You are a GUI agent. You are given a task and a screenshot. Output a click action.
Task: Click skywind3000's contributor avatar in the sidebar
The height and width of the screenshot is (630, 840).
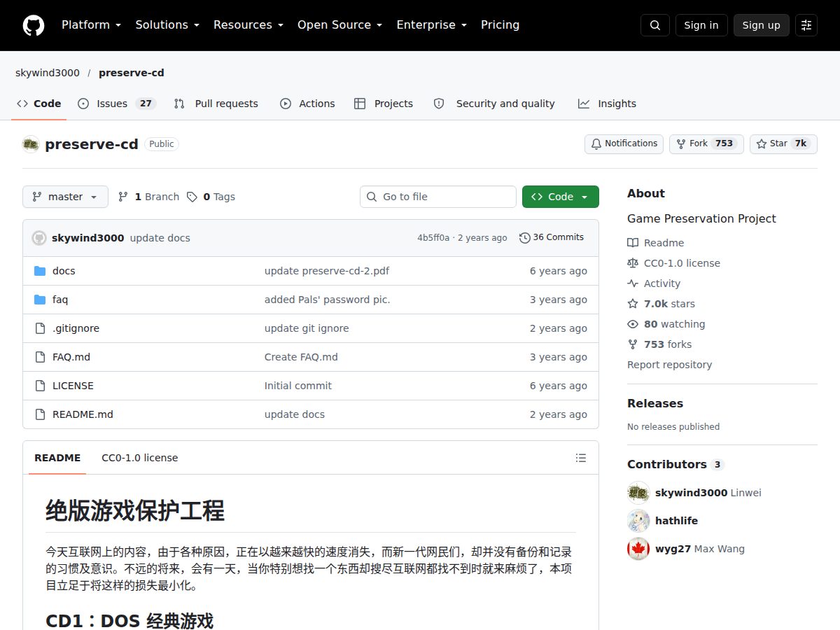(x=638, y=493)
